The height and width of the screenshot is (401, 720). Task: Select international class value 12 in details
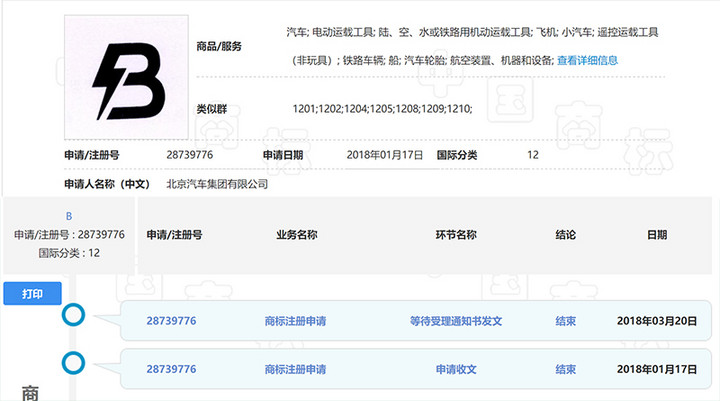(x=533, y=155)
